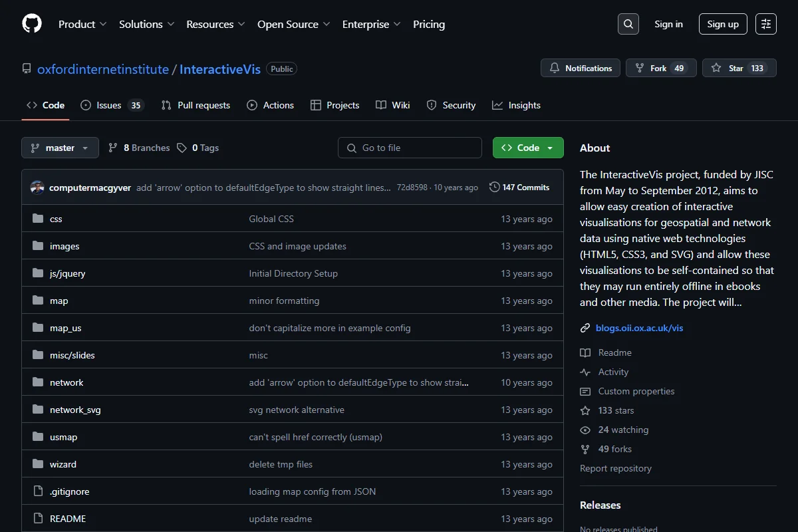Open the Product menu dropdown

tap(82, 24)
